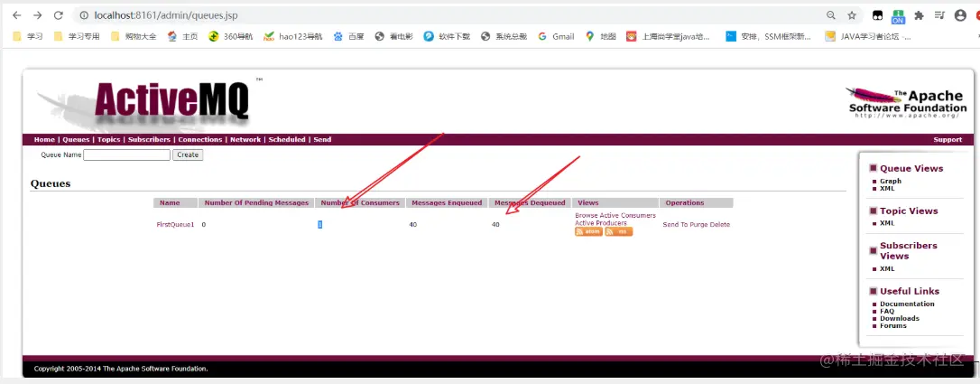Image resolution: width=980 pixels, height=384 pixels.
Task: Open Documentation under Useful Links
Action: (x=908, y=304)
